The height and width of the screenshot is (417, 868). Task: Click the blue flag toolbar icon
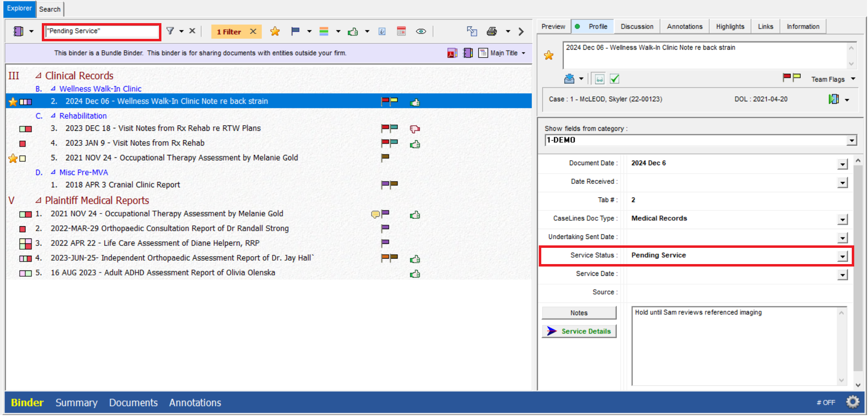[295, 31]
